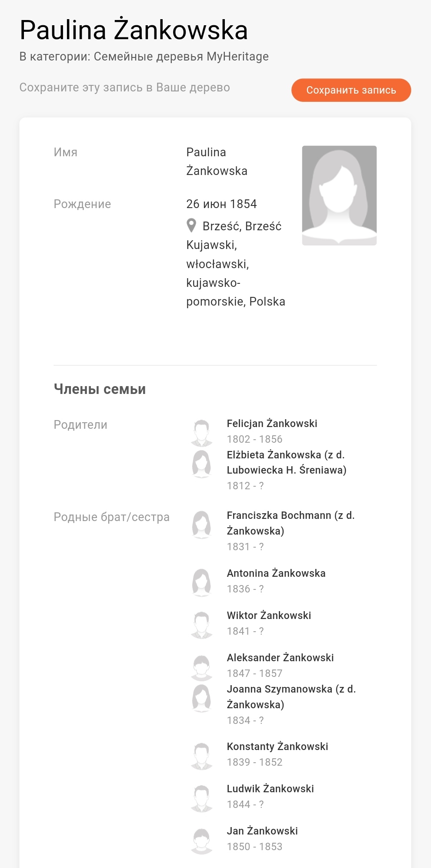Click Antonina Żankowska's avatar icon
This screenshot has height=868, width=431.
coord(201,582)
